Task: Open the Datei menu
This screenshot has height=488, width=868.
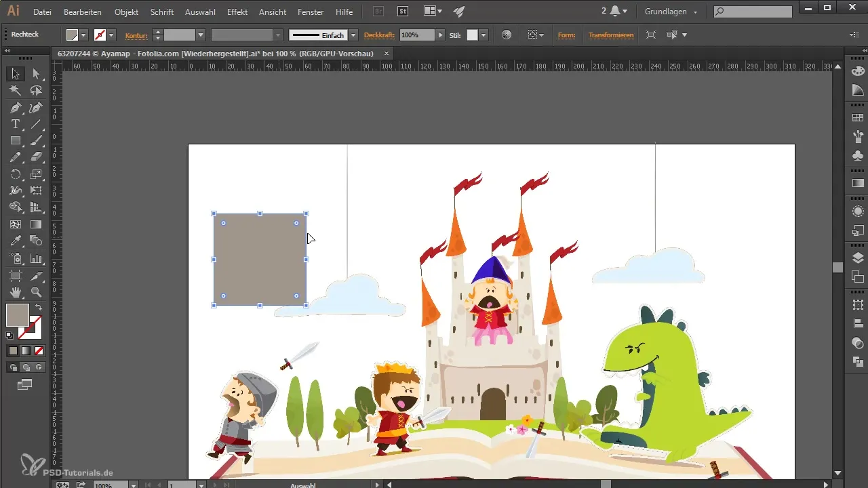Action: click(42, 12)
